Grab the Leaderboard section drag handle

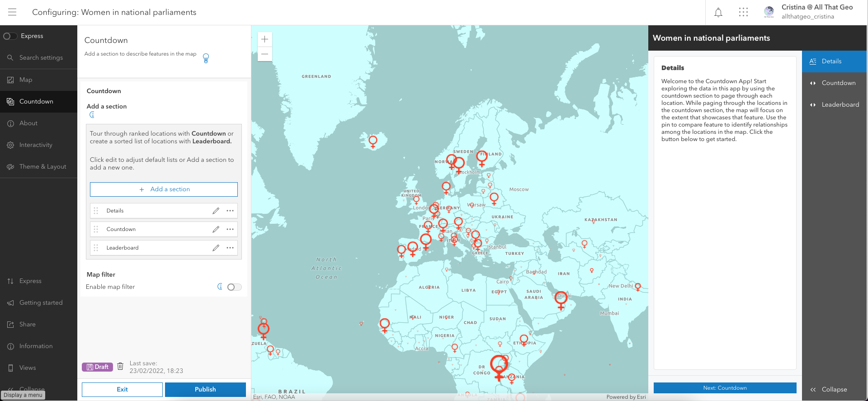point(96,248)
